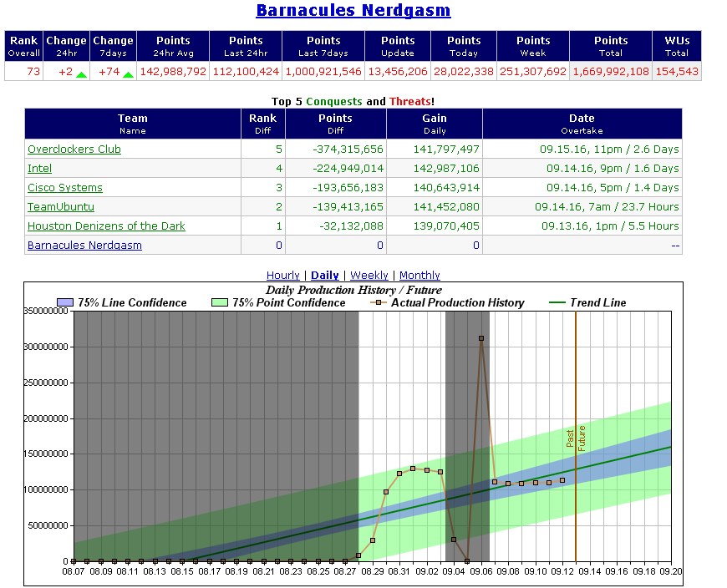Screen dimensions: 727x588
Task: Click the Actual Production History legend marker
Action: 379,302
